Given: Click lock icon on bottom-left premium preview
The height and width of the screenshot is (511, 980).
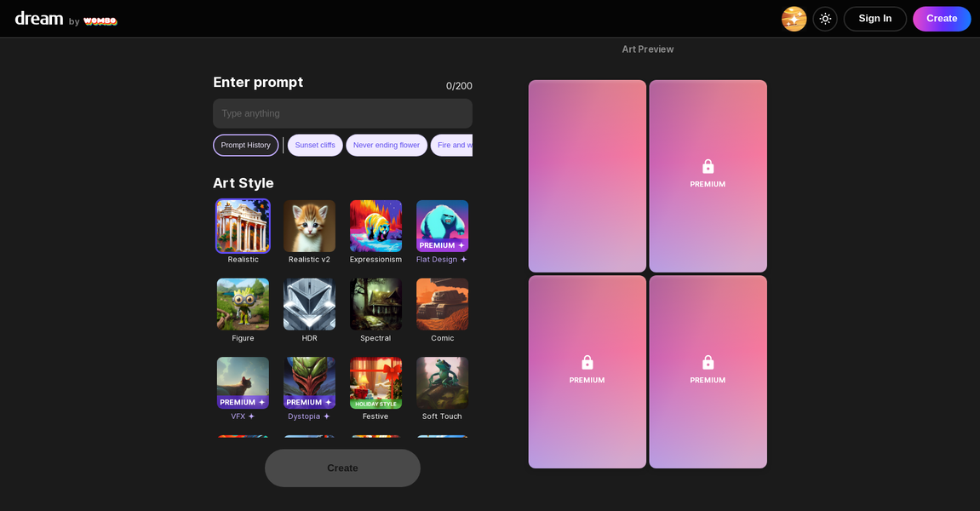Looking at the screenshot, I should [x=587, y=363].
